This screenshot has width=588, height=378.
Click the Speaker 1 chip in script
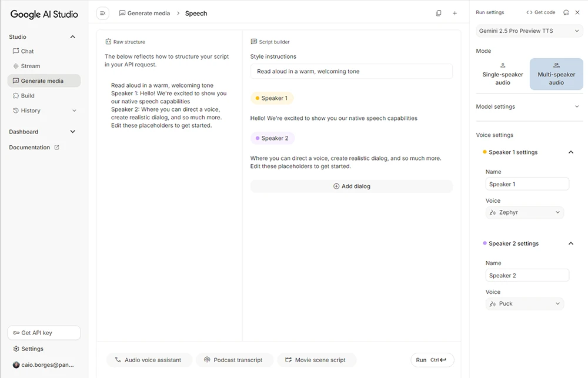click(272, 98)
